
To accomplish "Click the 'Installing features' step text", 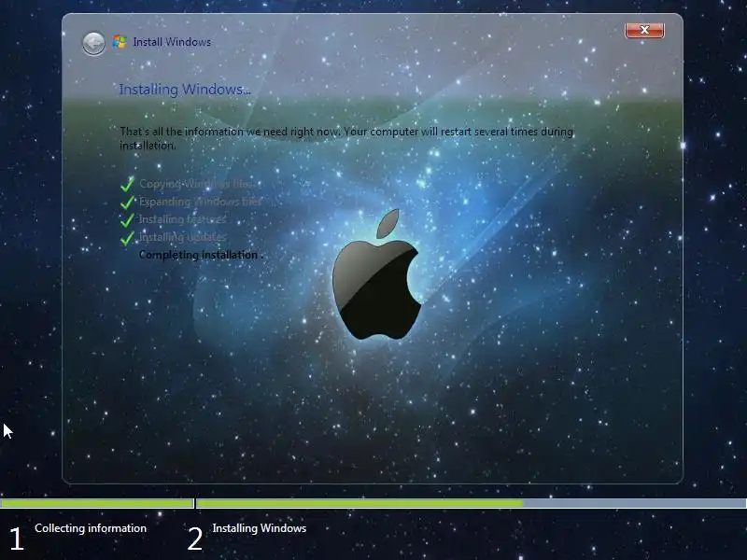I will [x=182, y=219].
